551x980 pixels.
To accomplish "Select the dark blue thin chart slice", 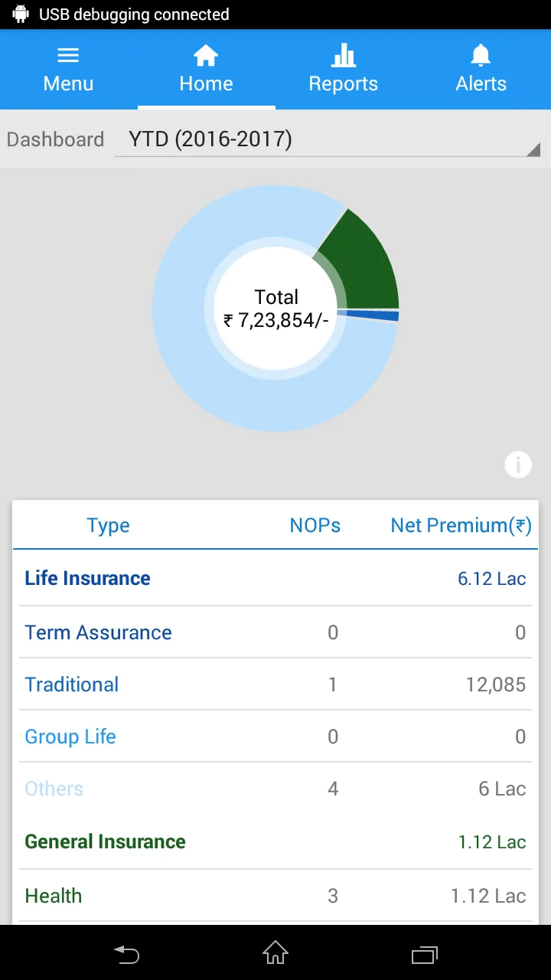I will pyautogui.click(x=368, y=316).
